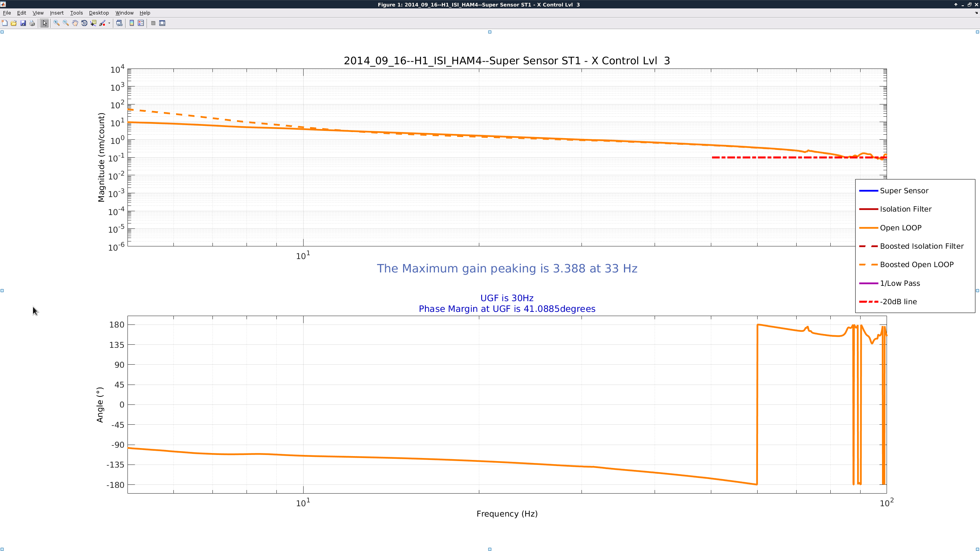Select the 'Maximum gain peaking is 3.388' annotation

pos(507,269)
